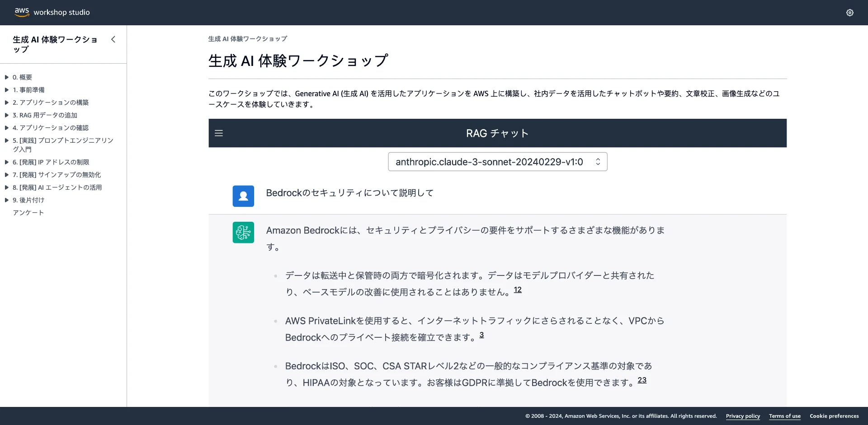This screenshot has height=425, width=868.
Task: Click the green AI assistant avatar icon
Action: 243,232
